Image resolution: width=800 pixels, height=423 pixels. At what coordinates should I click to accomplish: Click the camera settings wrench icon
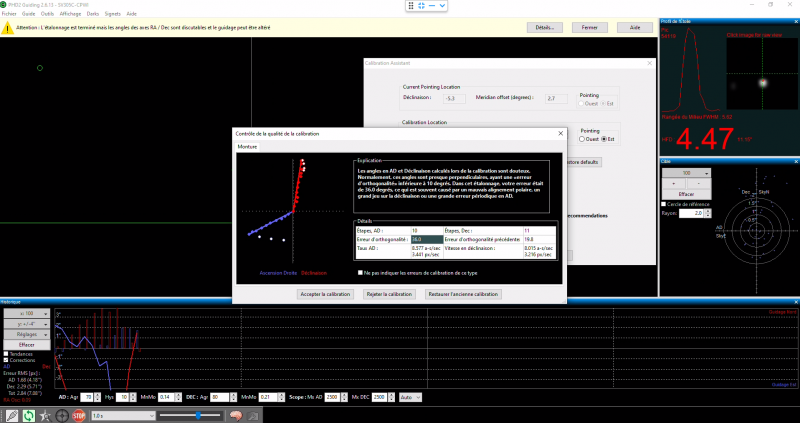pyautogui.click(x=253, y=416)
